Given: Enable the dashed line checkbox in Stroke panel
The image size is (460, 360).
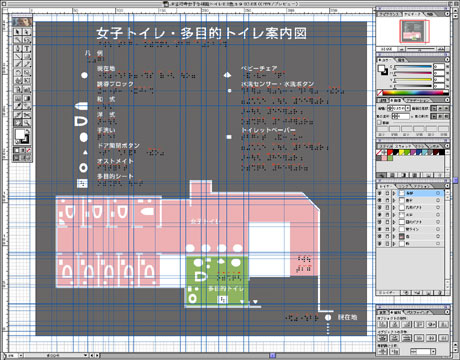Looking at the screenshot, I should point(379,123).
